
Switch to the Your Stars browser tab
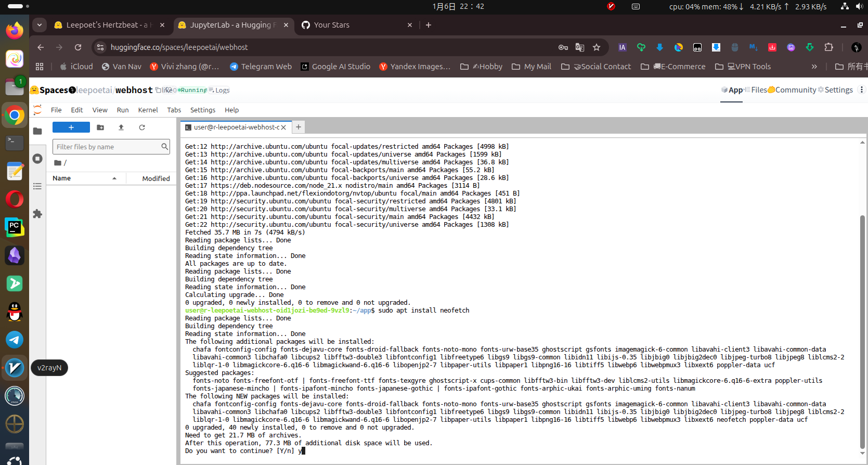[x=354, y=25]
